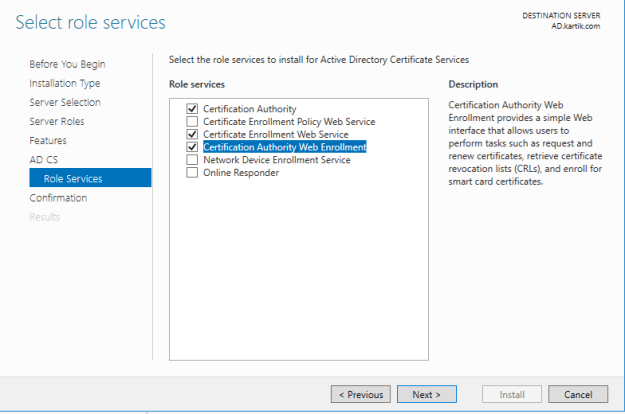Click the Previous button
The width and height of the screenshot is (625, 414).
361,394
